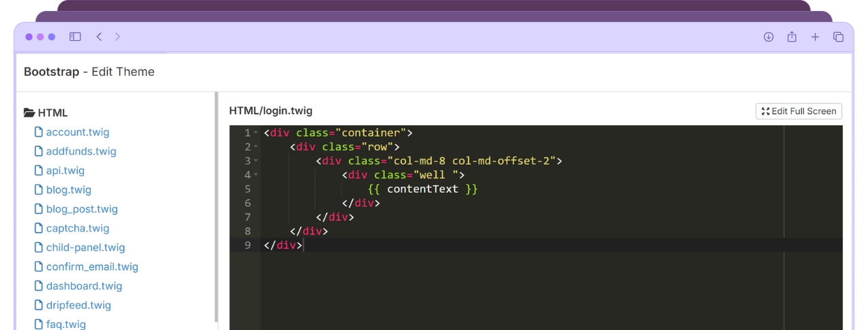868x330 pixels.
Task: Go forward using the right chevron
Action: tap(117, 37)
